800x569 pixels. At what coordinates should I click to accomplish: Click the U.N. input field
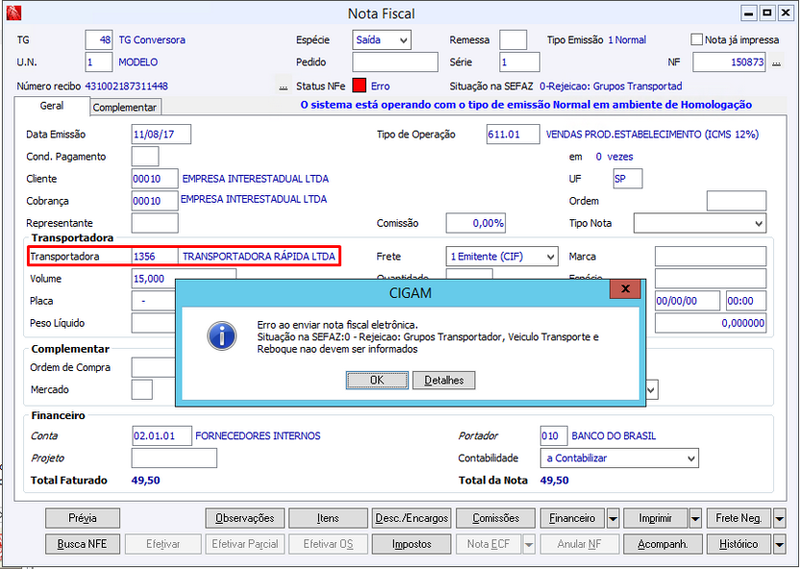pos(99,62)
